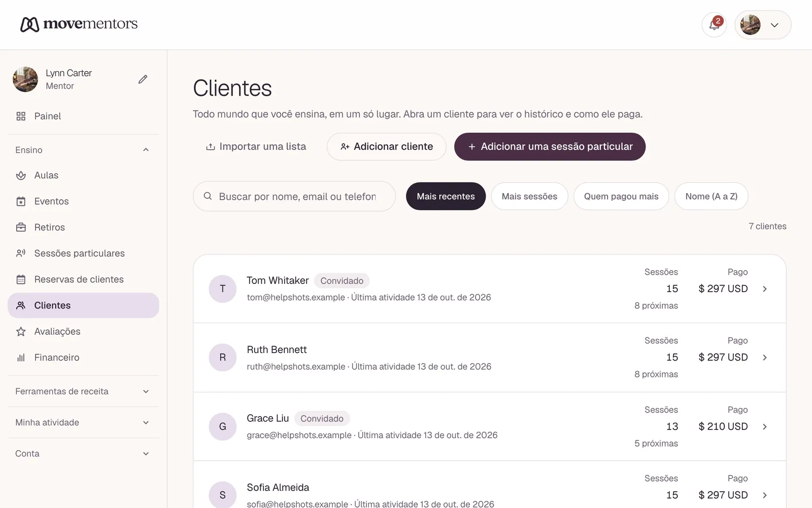The width and height of the screenshot is (812, 508).
Task: Sort by Quem pagou mais
Action: tap(621, 196)
